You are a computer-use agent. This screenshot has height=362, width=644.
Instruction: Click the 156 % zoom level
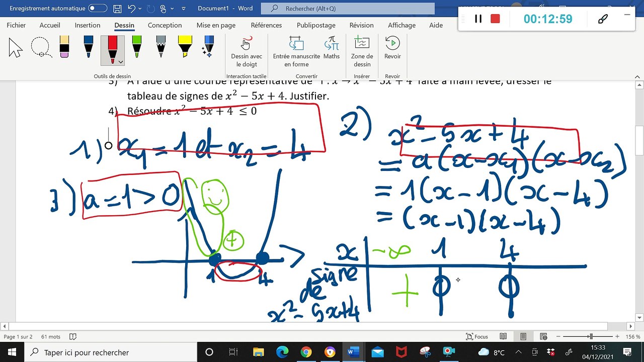(x=633, y=336)
